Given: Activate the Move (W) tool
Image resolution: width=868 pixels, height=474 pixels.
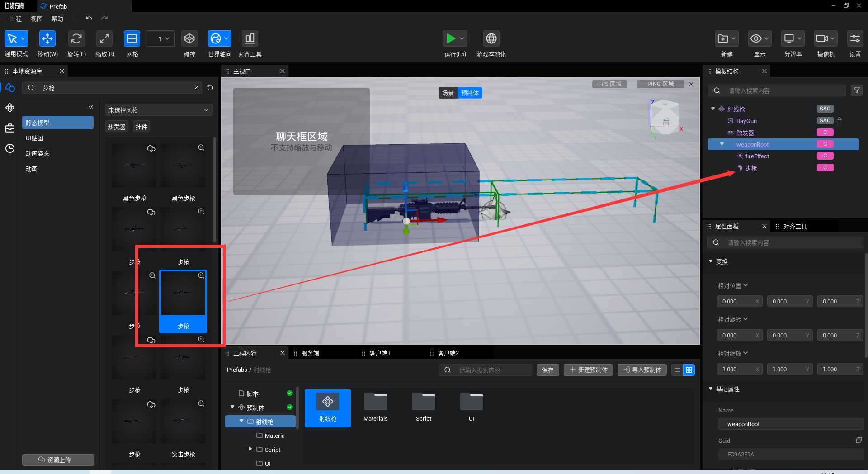Looking at the screenshot, I should click(47, 39).
